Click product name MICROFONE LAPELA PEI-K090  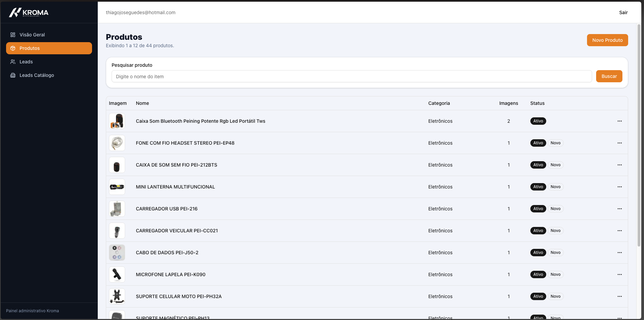coord(171,274)
